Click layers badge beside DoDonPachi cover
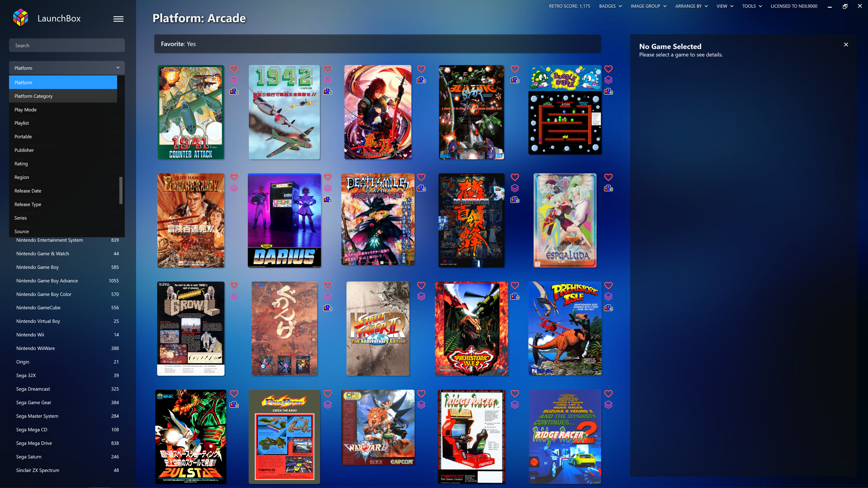This screenshot has width=868, height=488. 515,188
